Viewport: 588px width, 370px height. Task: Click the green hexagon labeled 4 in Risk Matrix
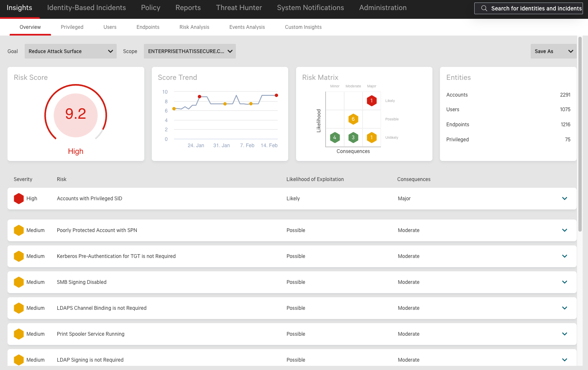click(335, 138)
